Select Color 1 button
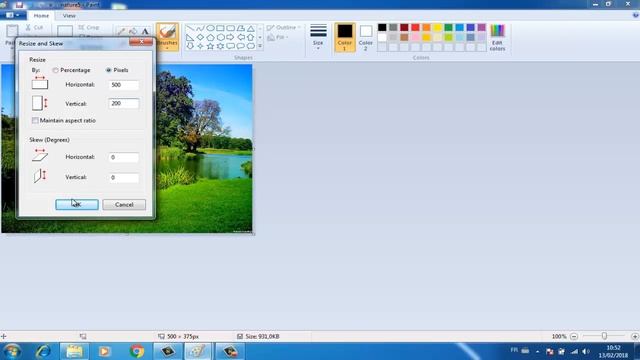 [345, 37]
